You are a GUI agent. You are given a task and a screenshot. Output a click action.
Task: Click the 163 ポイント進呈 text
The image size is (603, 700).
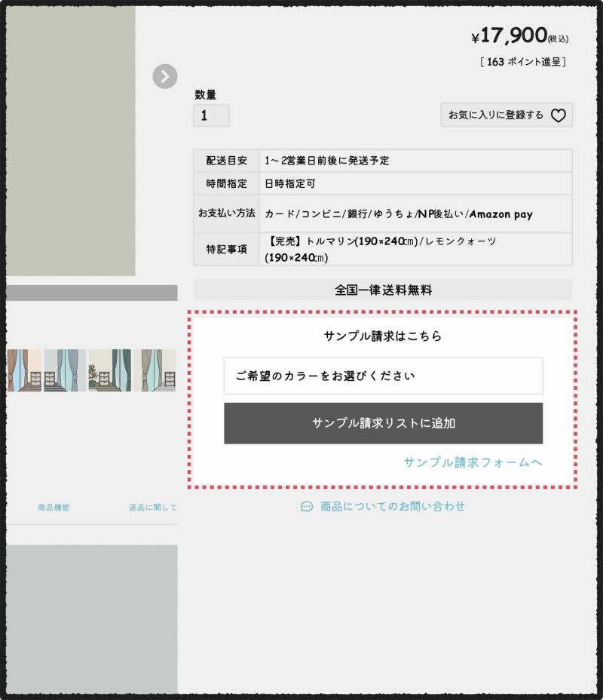(523, 62)
